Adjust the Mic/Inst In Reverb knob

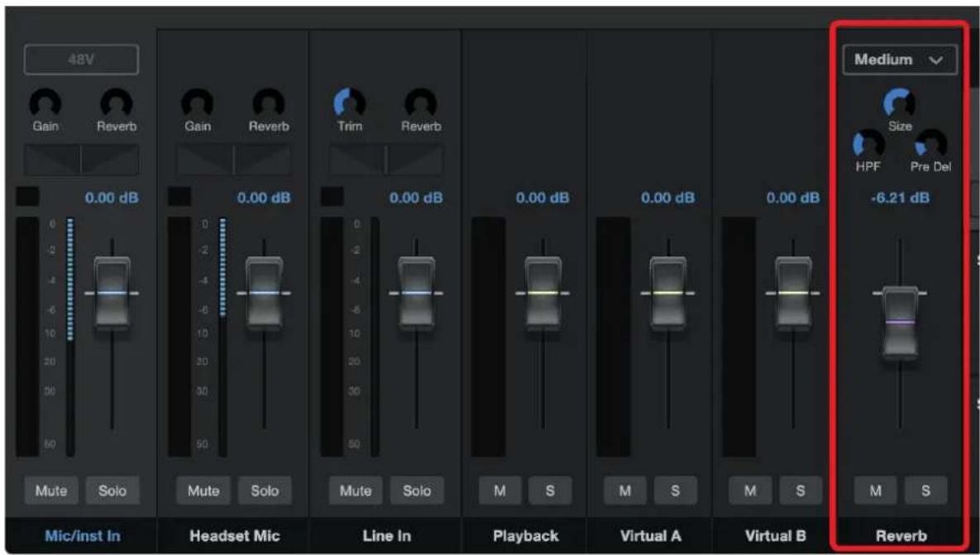117,102
